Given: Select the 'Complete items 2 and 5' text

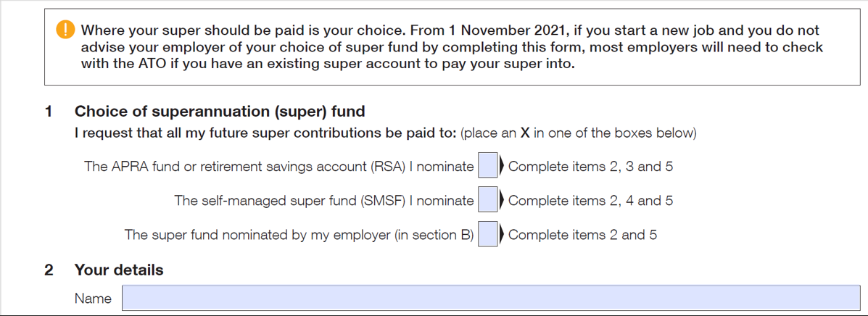Looking at the screenshot, I should click(x=582, y=235).
